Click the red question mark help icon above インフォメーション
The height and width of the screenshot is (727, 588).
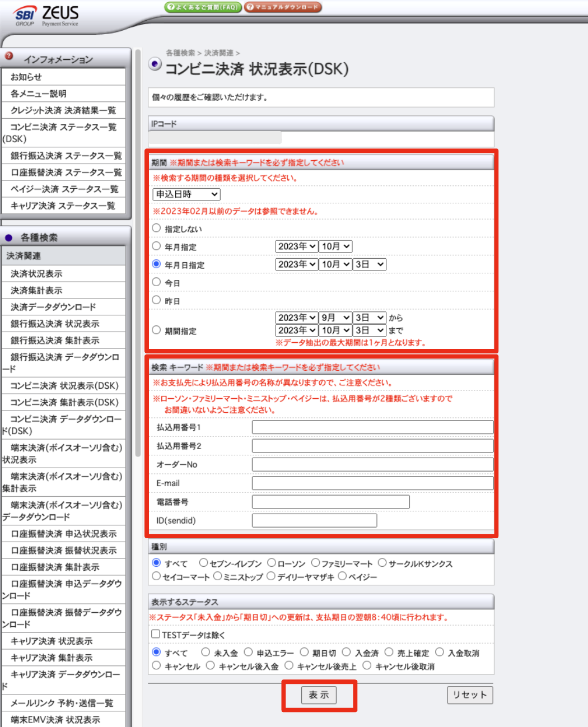(8, 55)
